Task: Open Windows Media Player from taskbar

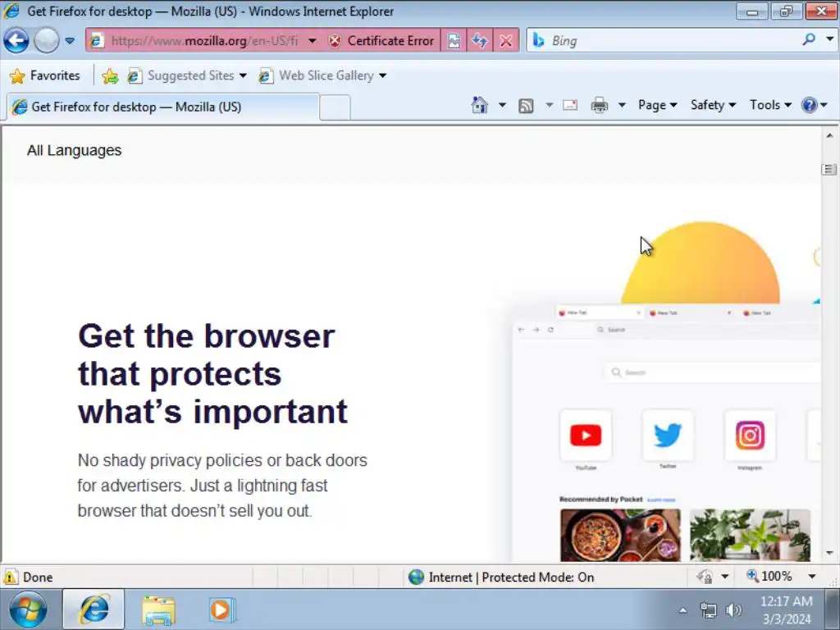Action: [x=221, y=609]
